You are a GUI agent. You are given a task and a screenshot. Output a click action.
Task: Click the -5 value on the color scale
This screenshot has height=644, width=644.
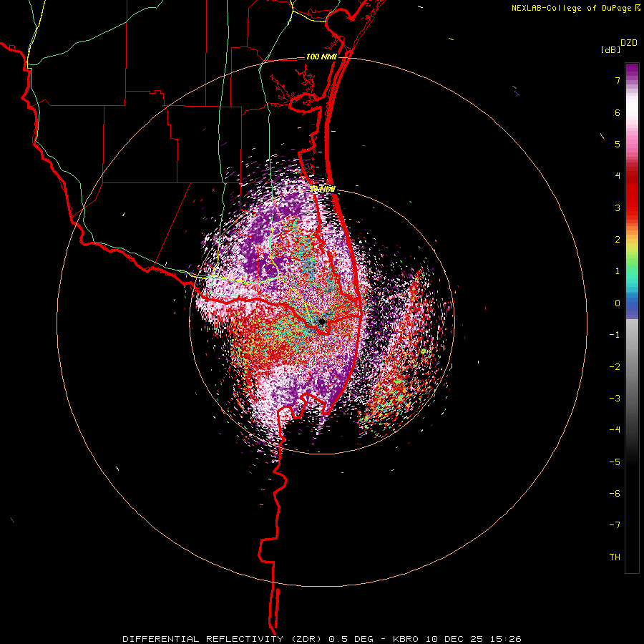click(x=615, y=462)
